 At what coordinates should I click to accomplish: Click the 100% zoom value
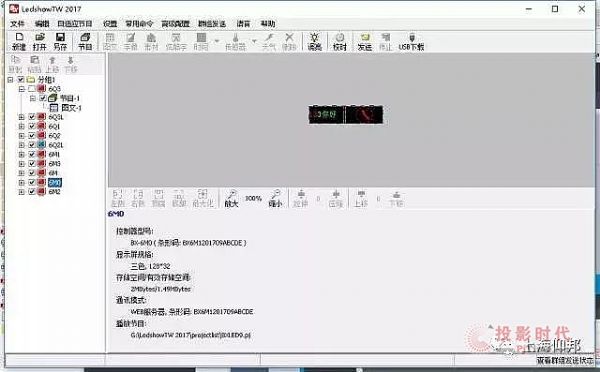(x=253, y=198)
